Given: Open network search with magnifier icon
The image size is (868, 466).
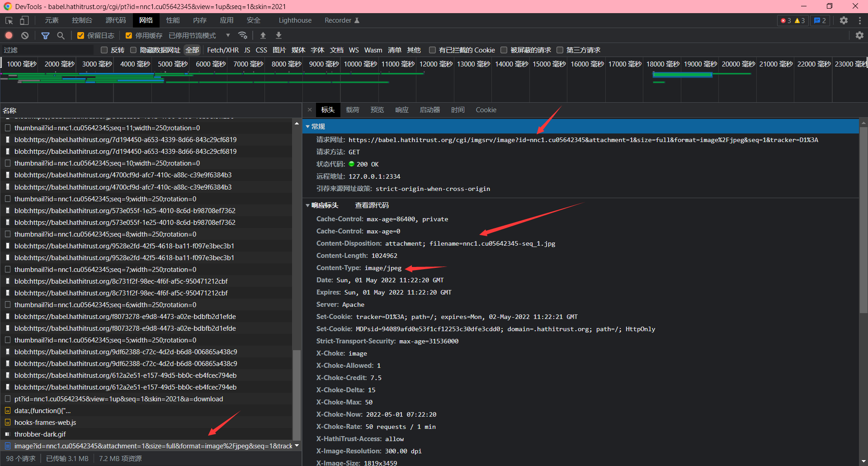Looking at the screenshot, I should tap(61, 35).
